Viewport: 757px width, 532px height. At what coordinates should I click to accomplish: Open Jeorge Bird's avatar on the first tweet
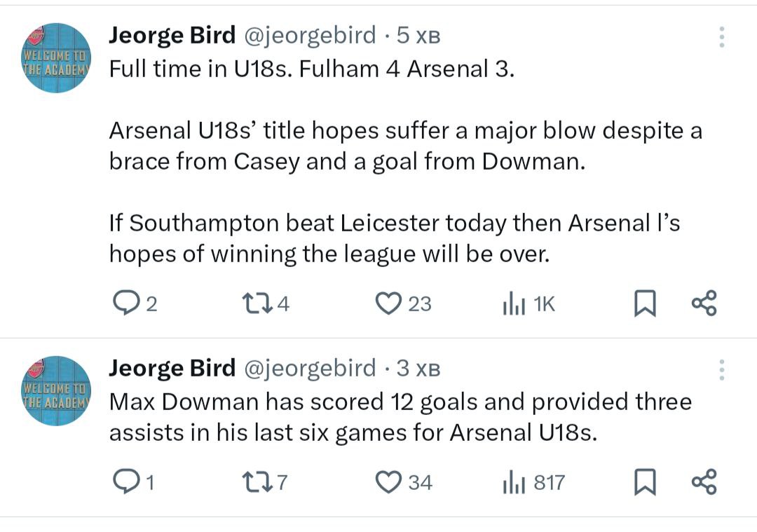pos(56,58)
